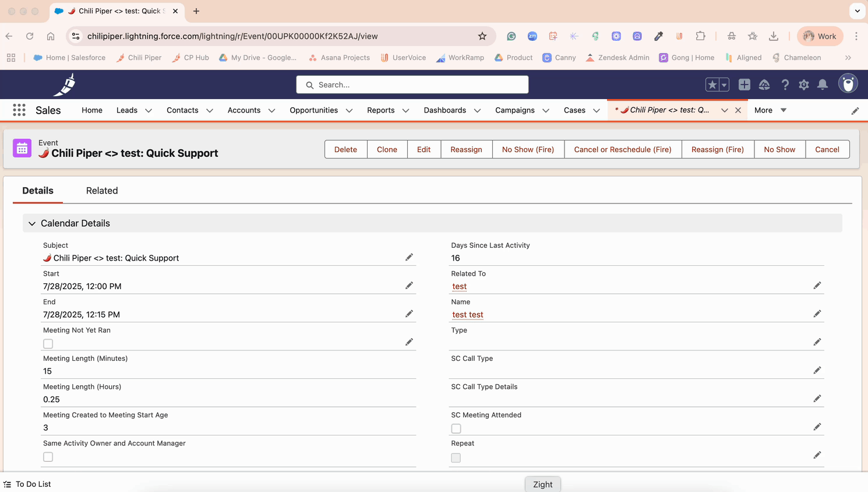868x492 pixels.
Task: Click the Salesforce Help question mark icon
Action: coord(785,85)
